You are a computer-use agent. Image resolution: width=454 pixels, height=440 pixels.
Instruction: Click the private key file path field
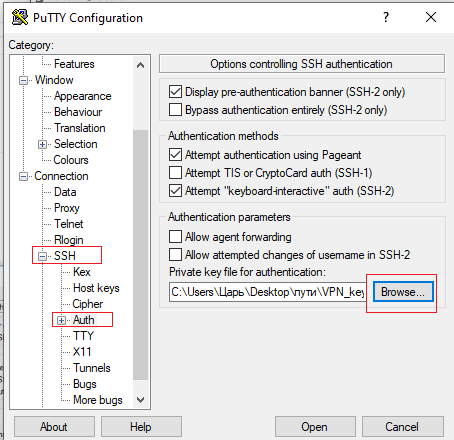pos(267,292)
